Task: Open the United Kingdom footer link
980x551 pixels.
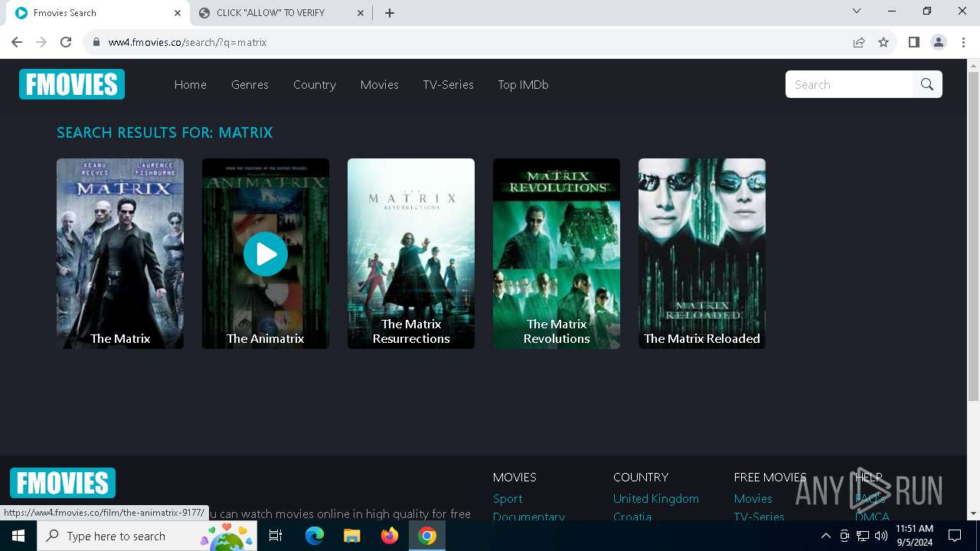Action: point(656,498)
